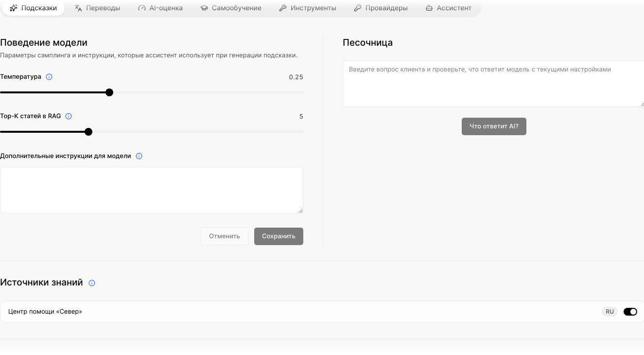This screenshot has height=355, width=644.
Task: Click the RU language badge
Action: coord(609,312)
